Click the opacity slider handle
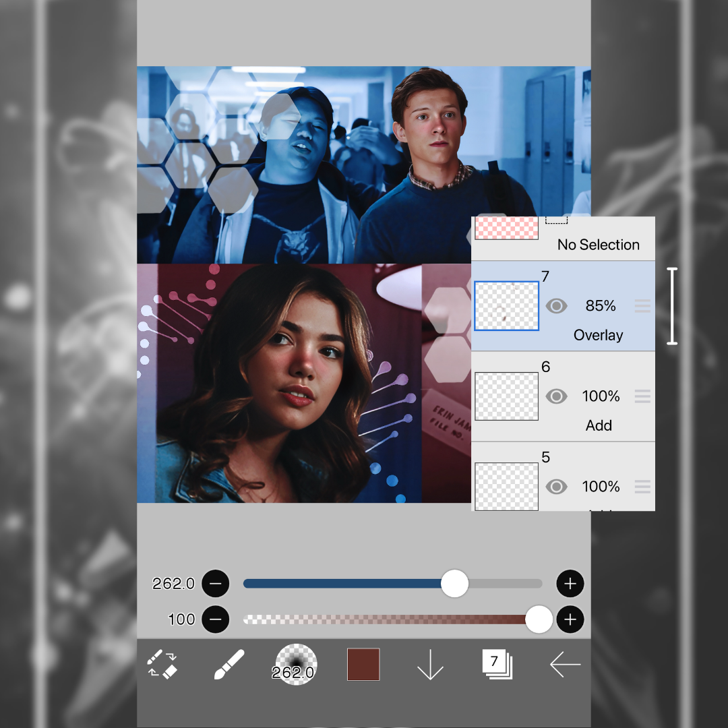 539,619
